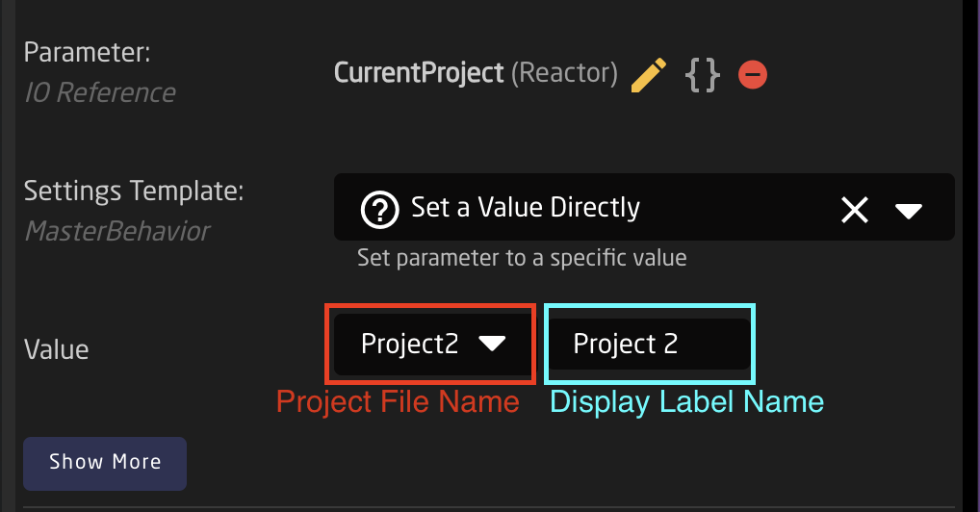Expand the Settings Template dropdown arrow
The height and width of the screenshot is (512, 980).
(908, 211)
